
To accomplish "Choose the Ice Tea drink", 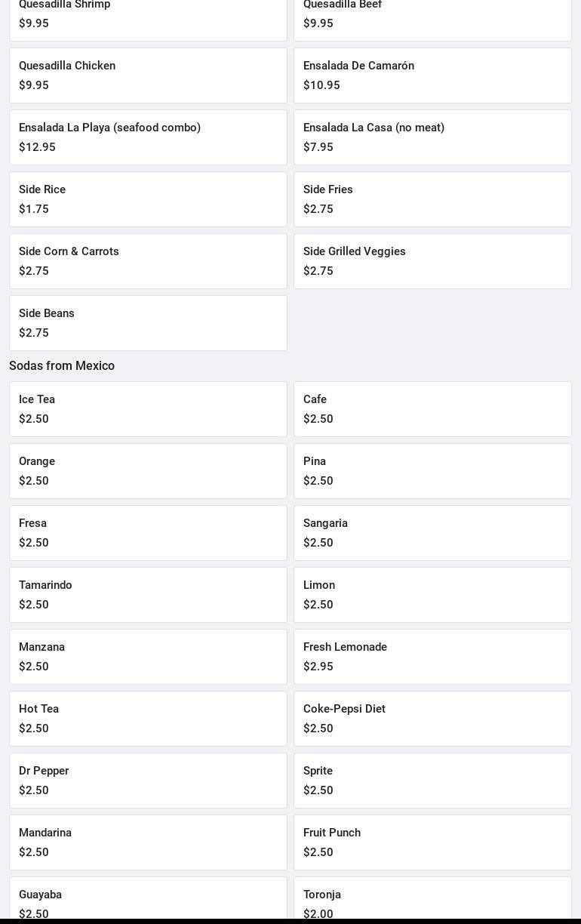I will 148,409.
